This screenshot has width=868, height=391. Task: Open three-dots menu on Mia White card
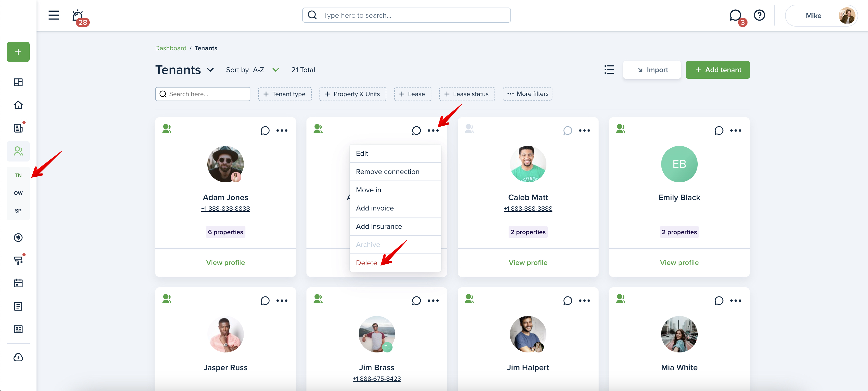point(736,301)
